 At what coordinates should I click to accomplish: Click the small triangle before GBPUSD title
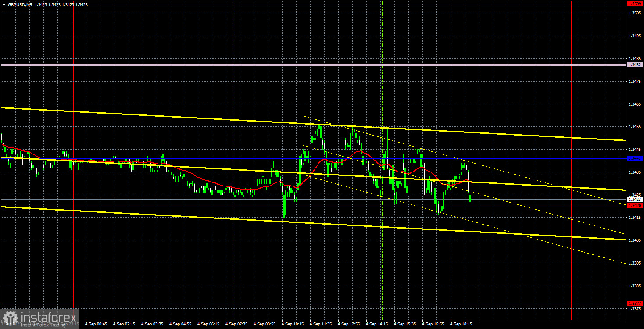click(x=4, y=4)
